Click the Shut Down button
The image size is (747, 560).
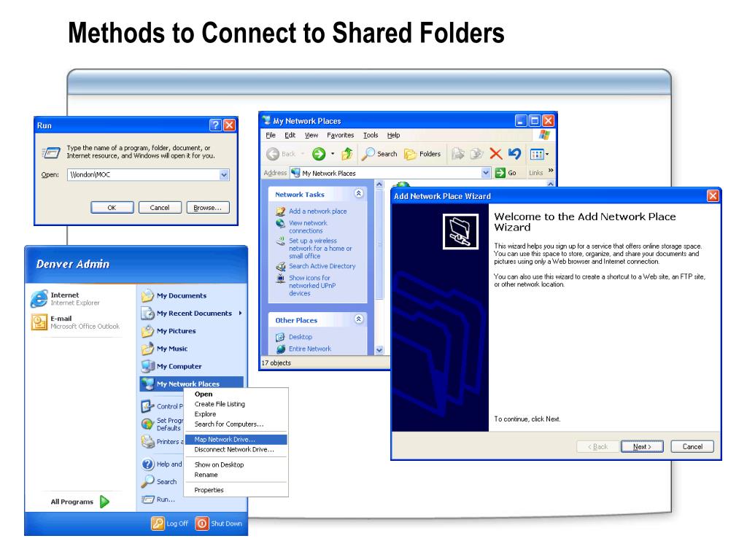click(219, 524)
